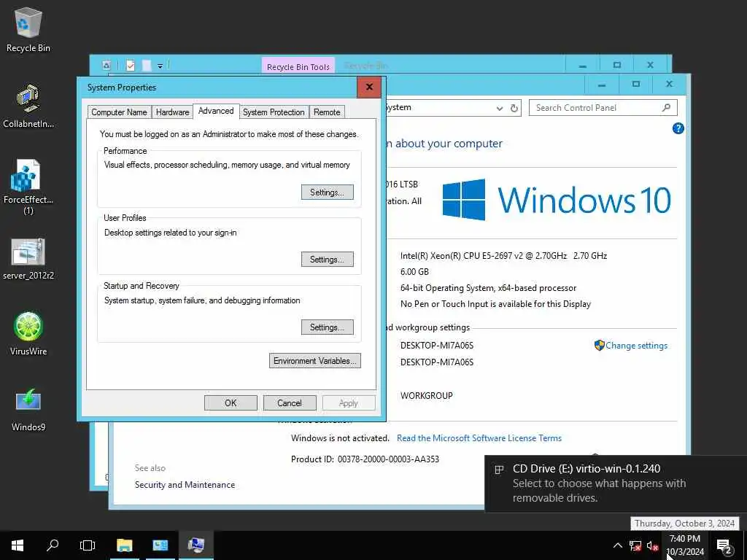This screenshot has height=560, width=747.
Task: Click the shield icon beside Change settings
Action: click(x=600, y=345)
